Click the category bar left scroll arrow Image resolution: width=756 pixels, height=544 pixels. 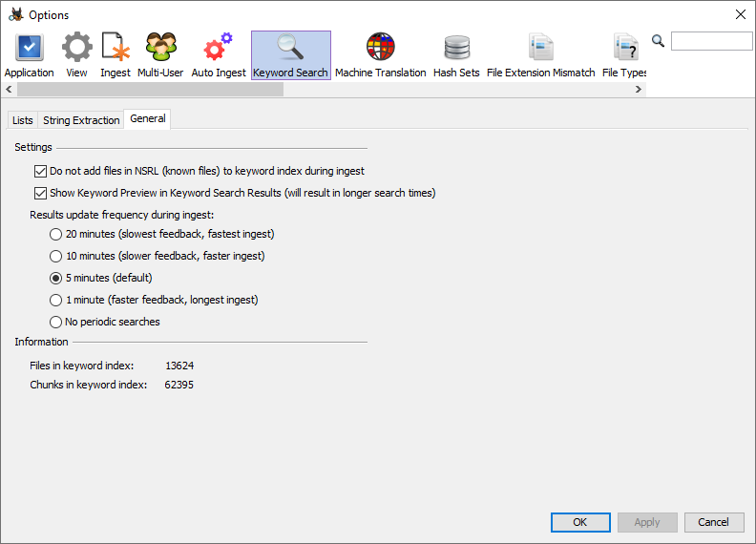9,89
